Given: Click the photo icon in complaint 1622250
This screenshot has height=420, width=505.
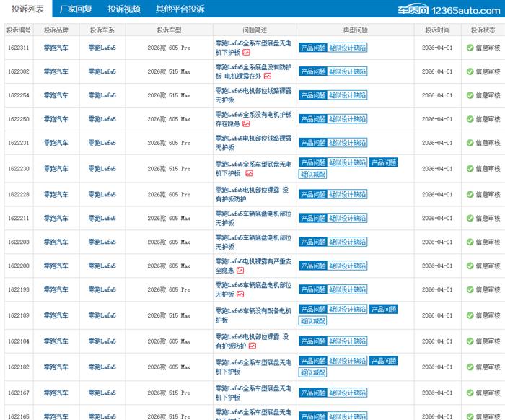Looking at the screenshot, I should pyautogui.click(x=246, y=123).
